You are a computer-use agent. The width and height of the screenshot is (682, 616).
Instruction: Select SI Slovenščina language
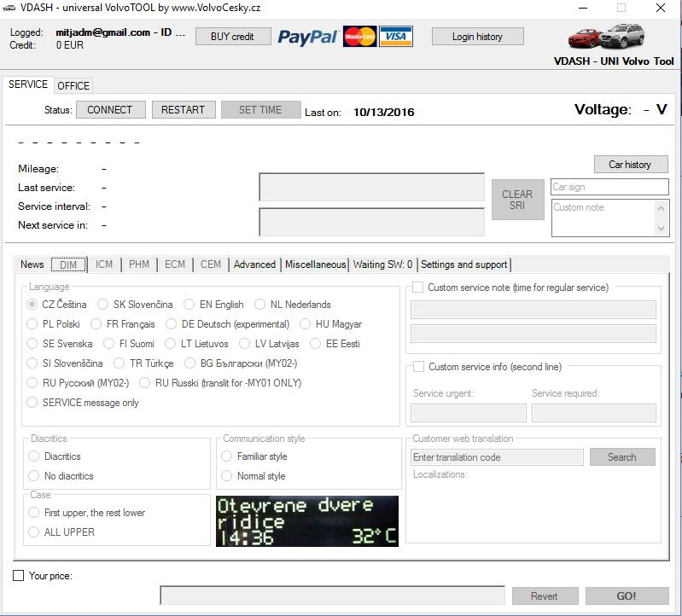65,363
